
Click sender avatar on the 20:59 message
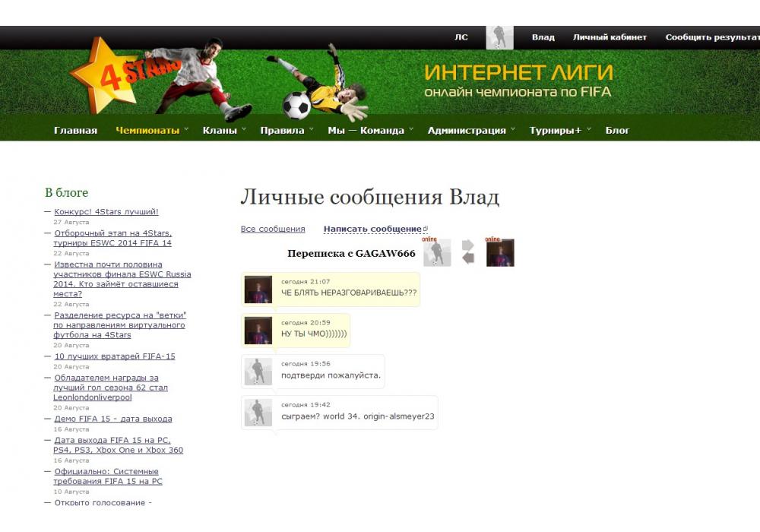coord(258,331)
